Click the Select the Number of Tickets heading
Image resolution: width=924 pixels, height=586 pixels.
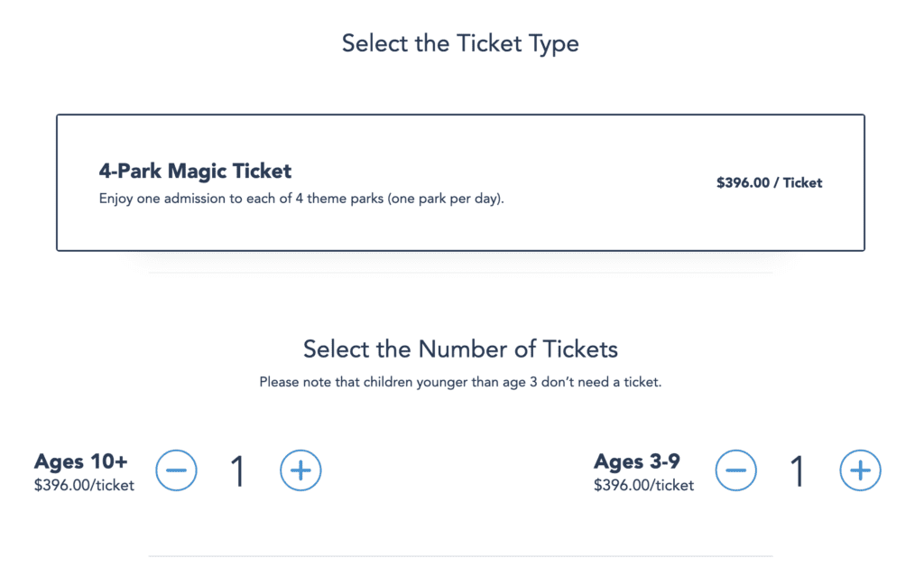coord(460,349)
